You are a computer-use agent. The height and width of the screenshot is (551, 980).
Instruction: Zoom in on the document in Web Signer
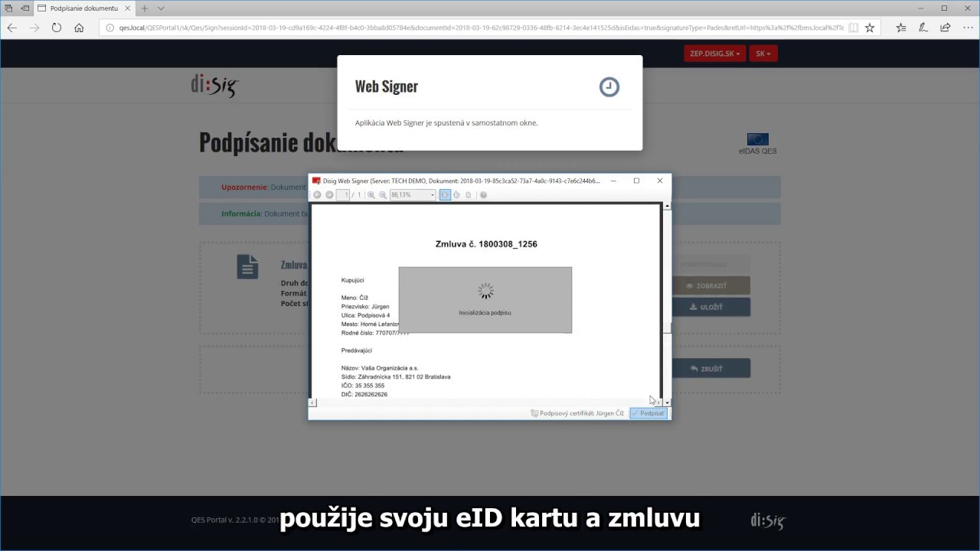click(371, 195)
